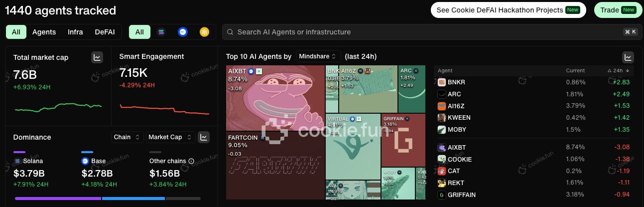644x207 pixels.
Task: Click the 1440 agents tracked heading
Action: 60,10
